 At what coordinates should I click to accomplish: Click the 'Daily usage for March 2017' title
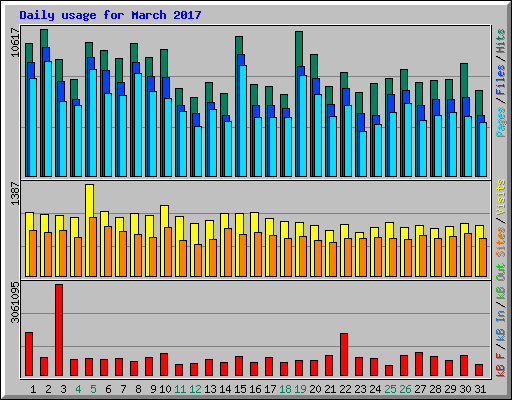tap(110, 15)
